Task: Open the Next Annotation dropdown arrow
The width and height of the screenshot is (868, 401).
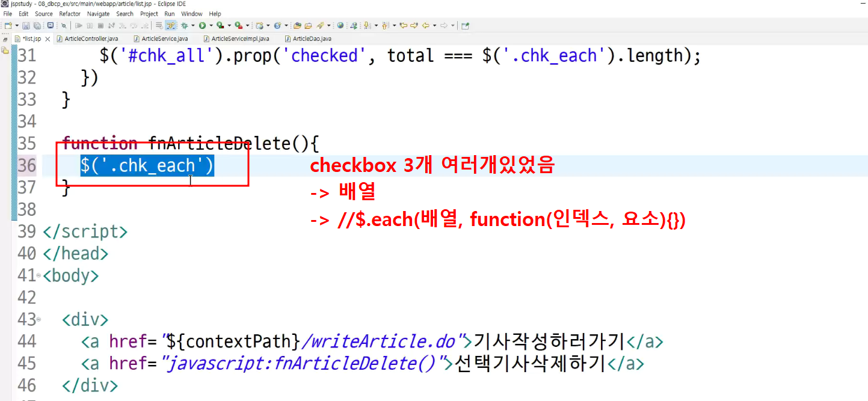Action: [x=376, y=25]
